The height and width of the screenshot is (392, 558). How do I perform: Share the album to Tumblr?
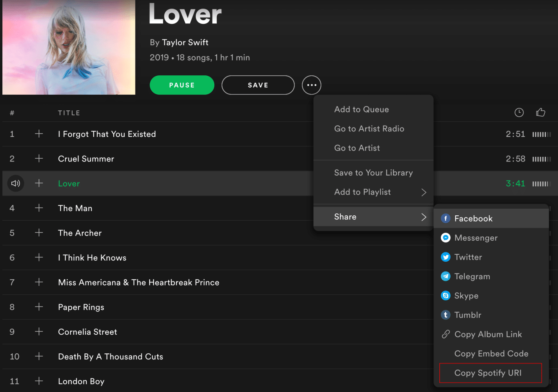pos(491,315)
